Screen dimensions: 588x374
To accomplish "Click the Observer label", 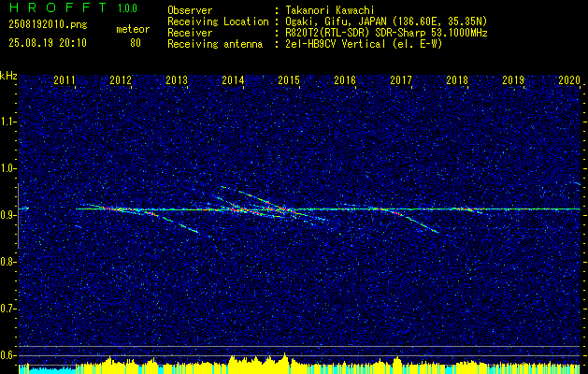I will (x=190, y=10).
